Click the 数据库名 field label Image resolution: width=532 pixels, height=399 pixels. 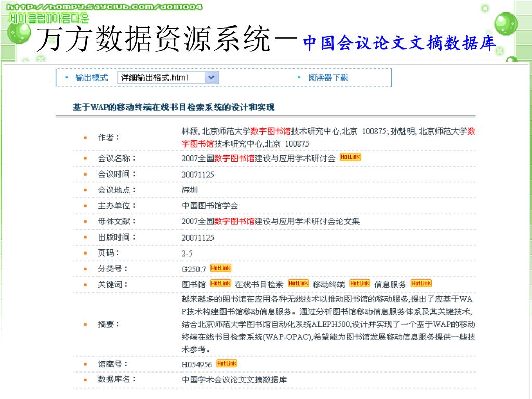pos(117,379)
